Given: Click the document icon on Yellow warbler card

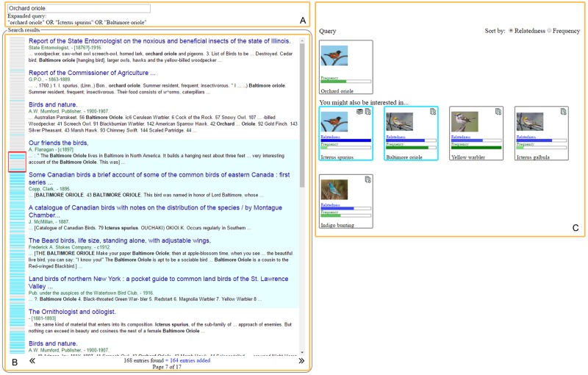Looking at the screenshot, I should point(498,111).
